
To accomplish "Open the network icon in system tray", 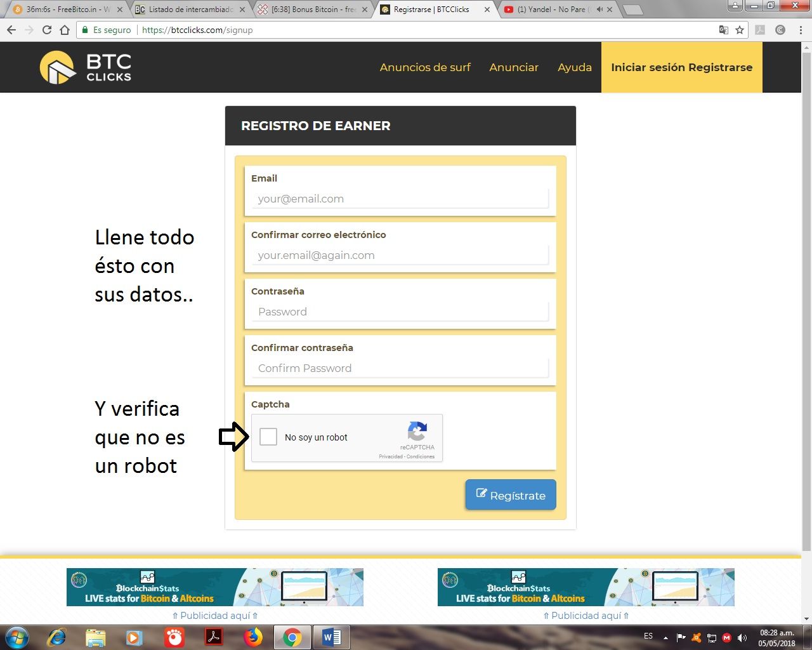I will (x=712, y=637).
